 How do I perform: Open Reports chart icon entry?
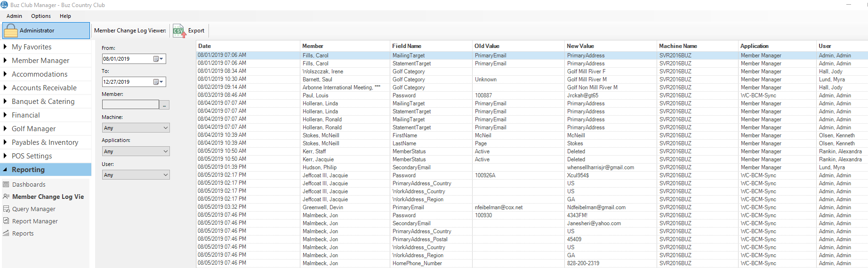tap(6, 234)
